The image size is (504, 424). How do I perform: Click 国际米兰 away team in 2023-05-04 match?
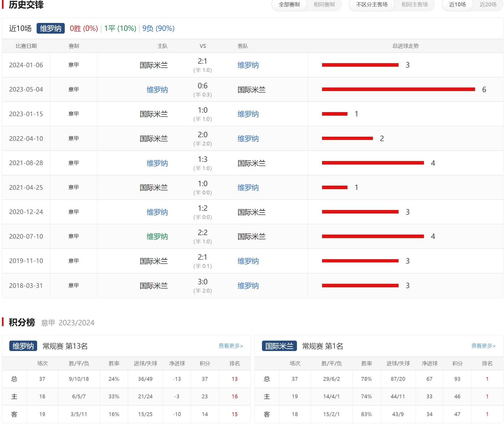tap(252, 90)
